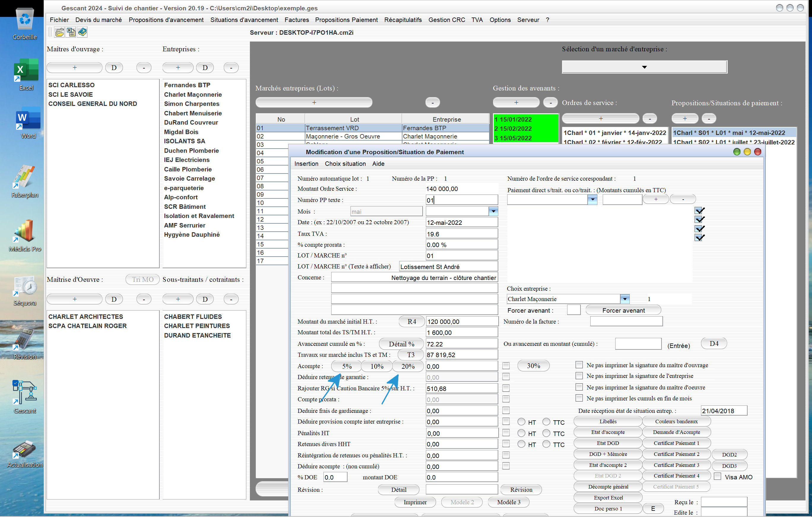The height and width of the screenshot is (517, 812).
Task: Click the Numéro de la facture field
Action: click(626, 321)
